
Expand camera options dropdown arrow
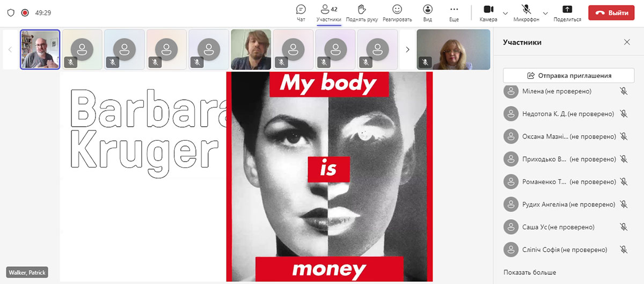(505, 13)
